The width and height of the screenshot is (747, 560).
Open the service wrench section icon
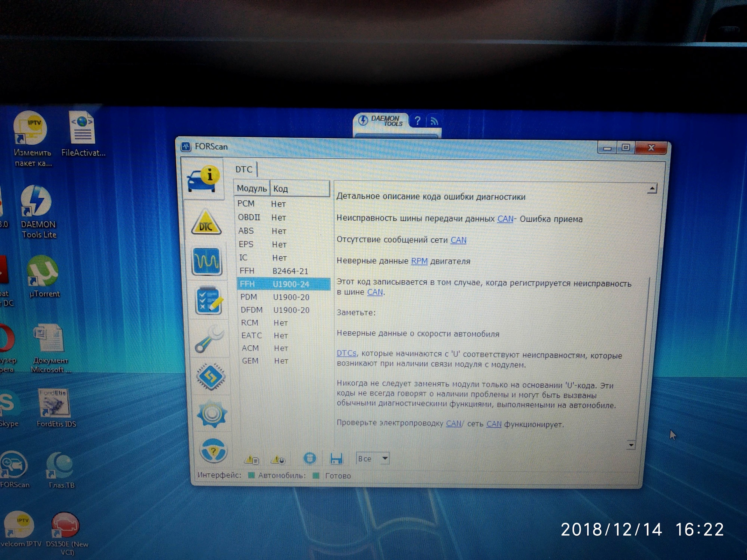(x=209, y=340)
